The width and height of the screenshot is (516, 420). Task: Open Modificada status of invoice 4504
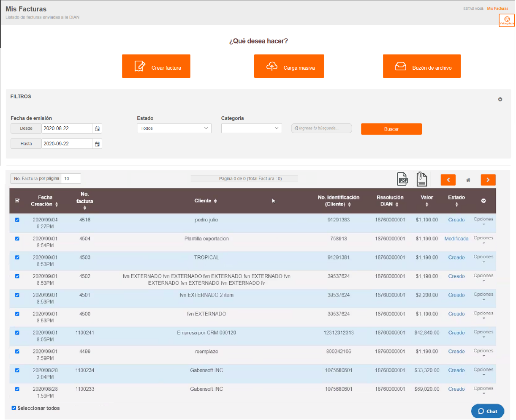tap(456, 239)
